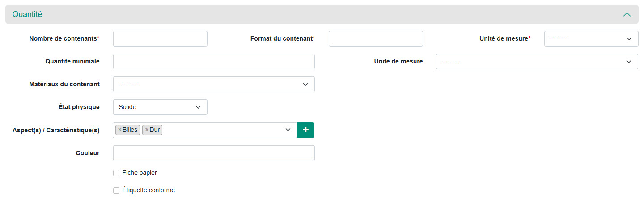Image resolution: width=644 pixels, height=203 pixels.
Task: Focus the Nombre de contenants field
Action: pyautogui.click(x=160, y=39)
